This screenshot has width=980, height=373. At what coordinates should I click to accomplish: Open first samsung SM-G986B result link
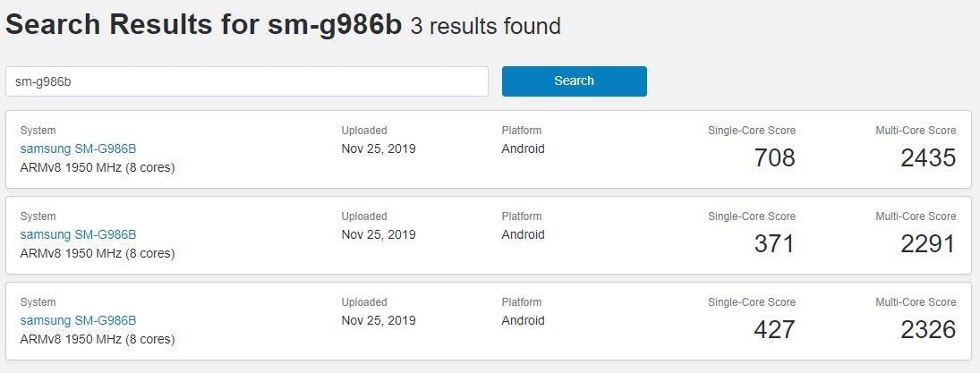point(78,148)
